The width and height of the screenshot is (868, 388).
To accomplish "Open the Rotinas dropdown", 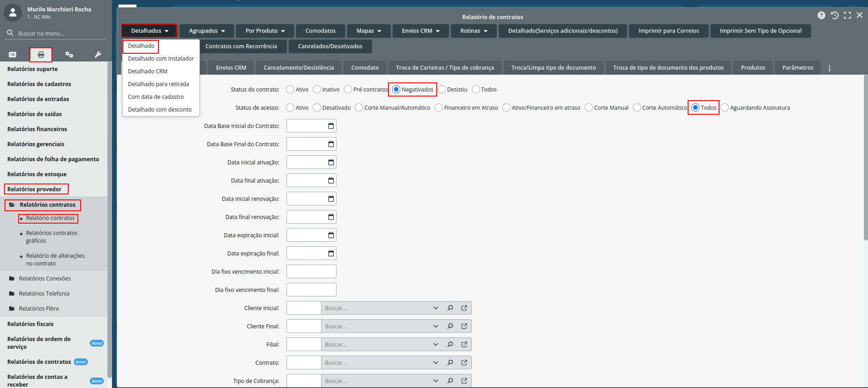I will (x=474, y=31).
